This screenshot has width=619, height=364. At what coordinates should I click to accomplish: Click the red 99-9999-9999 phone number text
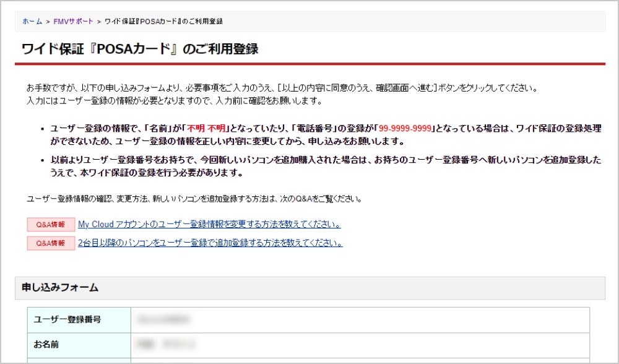pyautogui.click(x=406, y=128)
